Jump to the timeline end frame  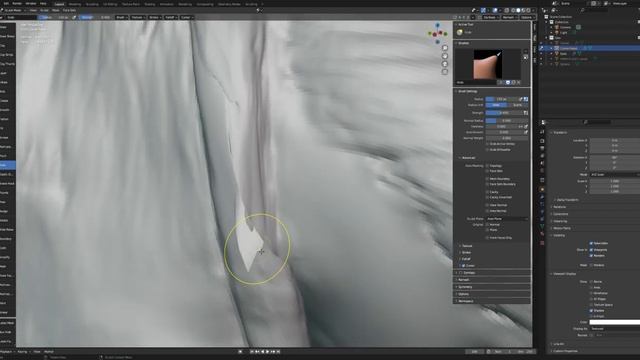278,351
